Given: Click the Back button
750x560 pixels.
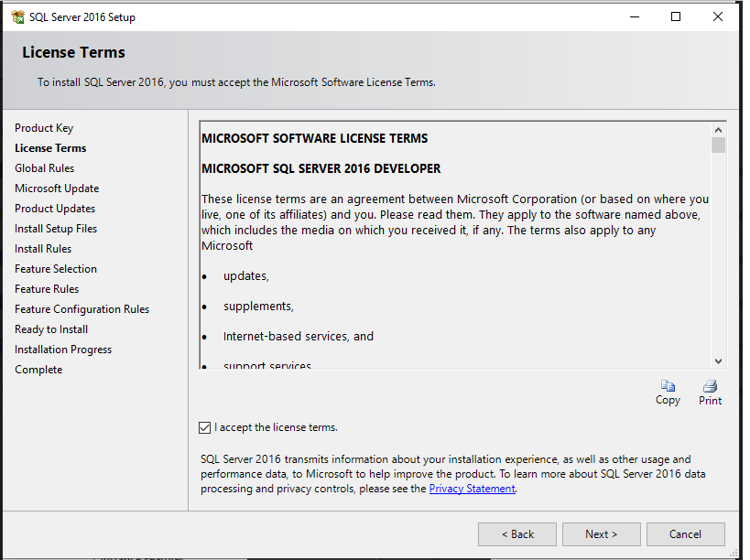Looking at the screenshot, I should [x=516, y=533].
